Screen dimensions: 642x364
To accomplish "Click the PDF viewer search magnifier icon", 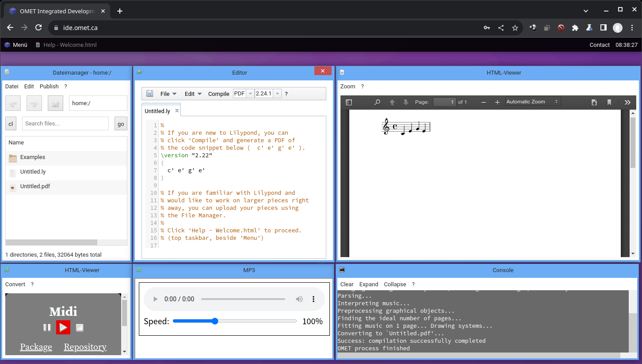I will click(377, 102).
